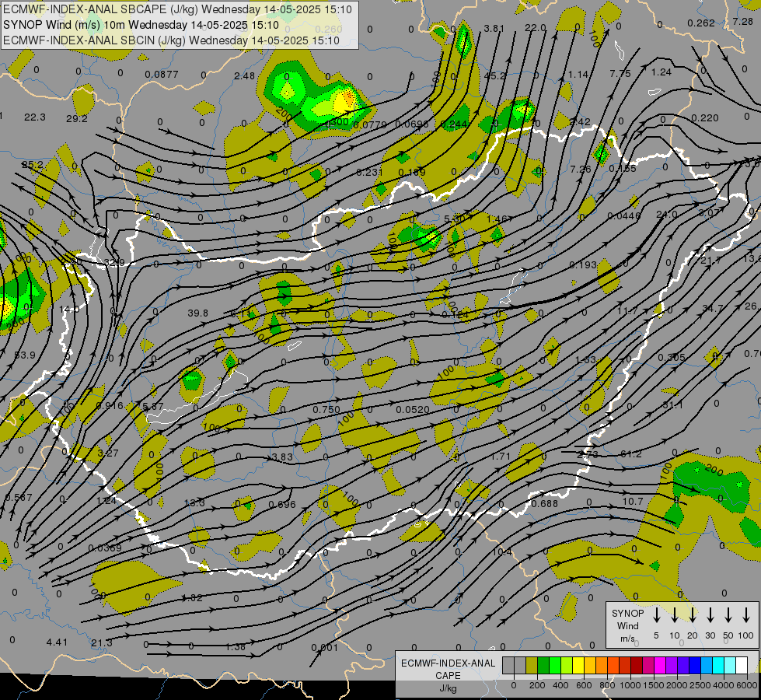The width and height of the screenshot is (761, 700).
Task: Click the map value 61.2
Action: (x=631, y=453)
